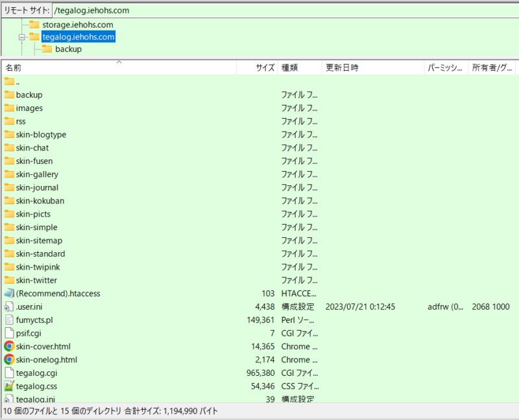Click the type cell Perl ソー... for fumycts.pl

pyautogui.click(x=298, y=320)
